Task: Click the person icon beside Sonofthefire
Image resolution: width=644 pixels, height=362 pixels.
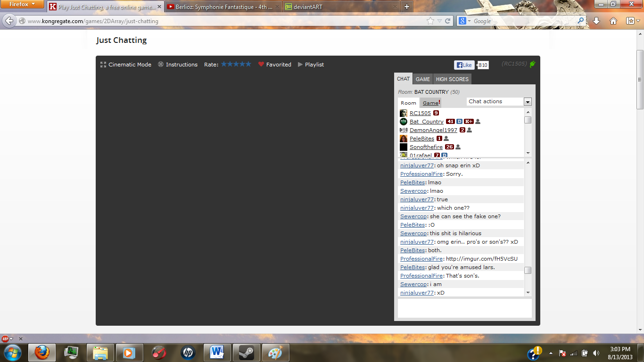Action: (458, 147)
